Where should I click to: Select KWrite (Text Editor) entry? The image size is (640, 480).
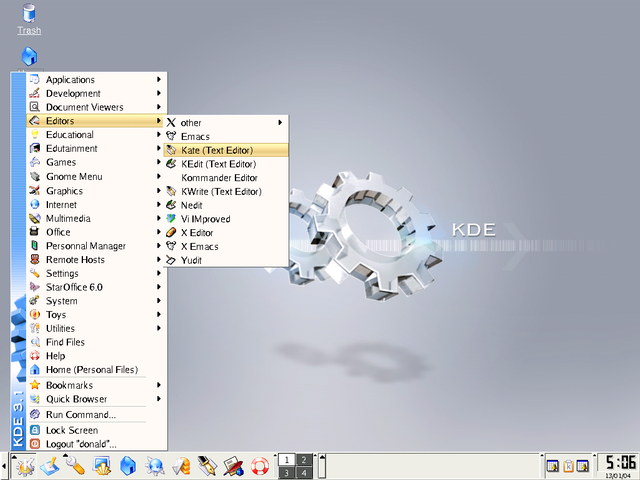(x=226, y=191)
